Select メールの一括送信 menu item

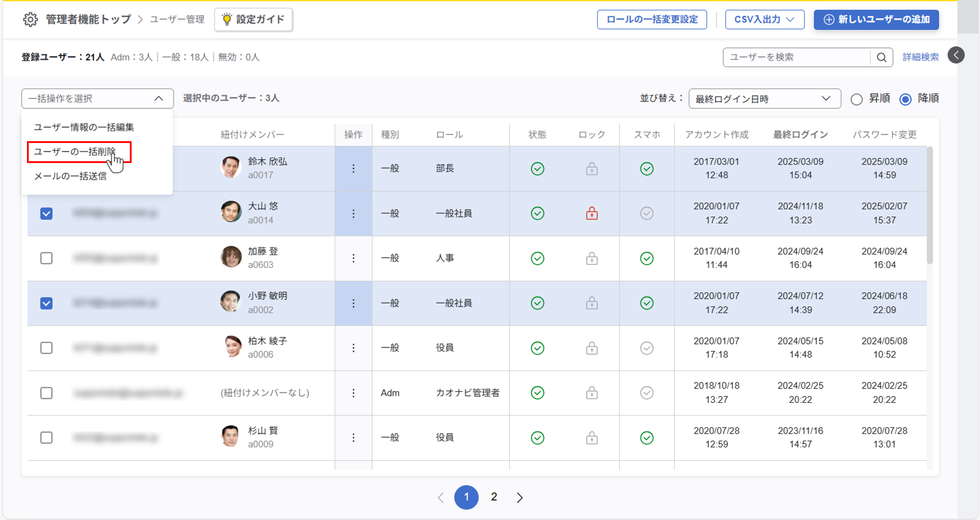click(x=70, y=176)
